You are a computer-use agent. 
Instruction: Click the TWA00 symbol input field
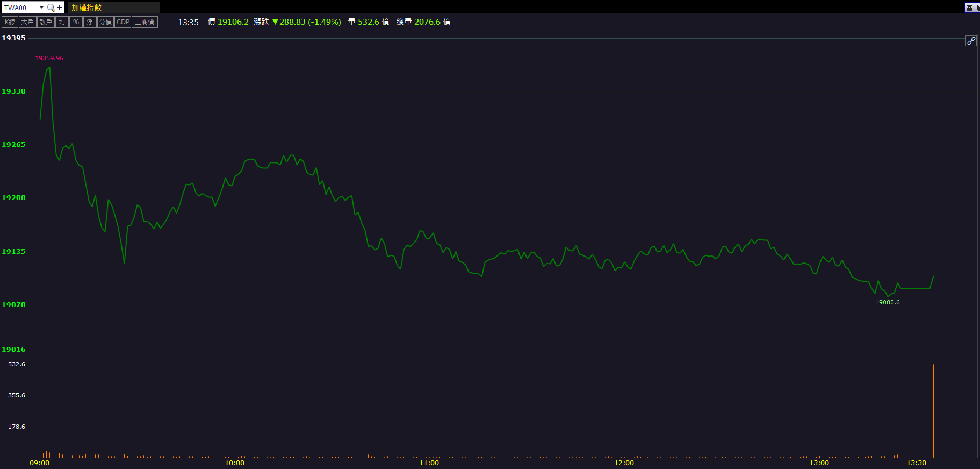click(x=19, y=8)
